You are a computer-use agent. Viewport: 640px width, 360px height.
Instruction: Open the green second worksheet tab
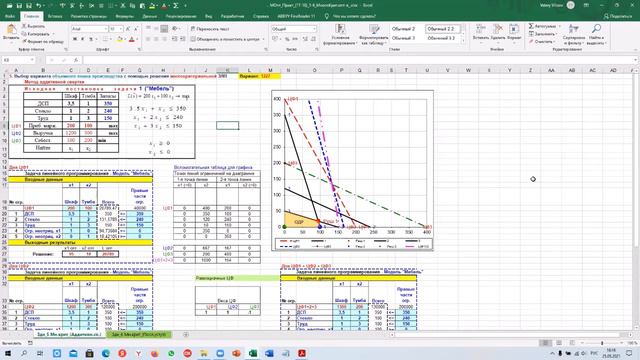click(139, 334)
